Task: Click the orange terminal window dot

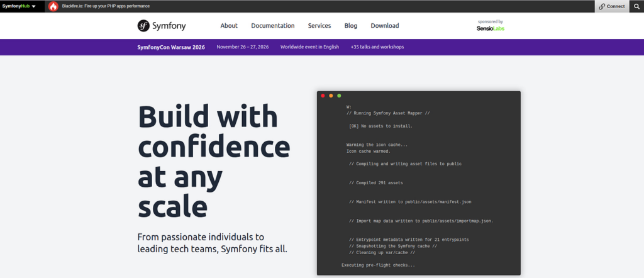Action: coord(331,96)
